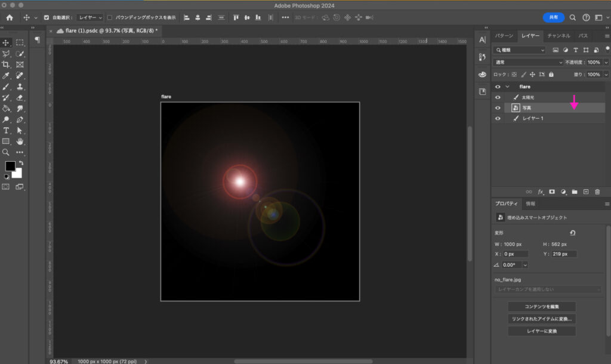Toggle visibility of レイヤー 1

tap(498, 119)
